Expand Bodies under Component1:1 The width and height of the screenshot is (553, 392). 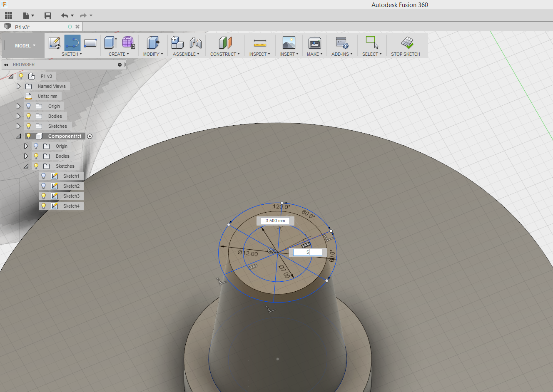[x=26, y=156]
